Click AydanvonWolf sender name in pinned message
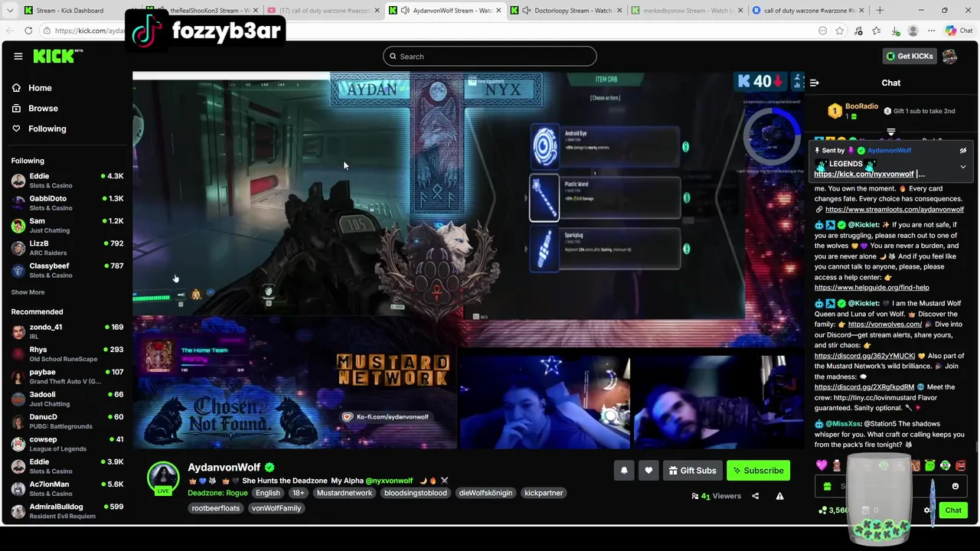The width and height of the screenshot is (980, 551). 889,151
